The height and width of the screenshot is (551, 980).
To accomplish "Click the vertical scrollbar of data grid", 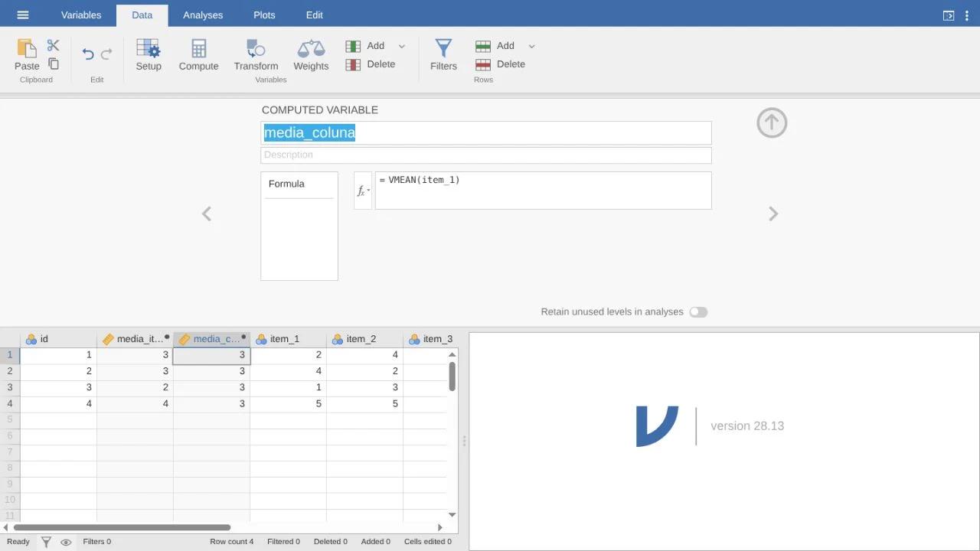I will 452,377.
